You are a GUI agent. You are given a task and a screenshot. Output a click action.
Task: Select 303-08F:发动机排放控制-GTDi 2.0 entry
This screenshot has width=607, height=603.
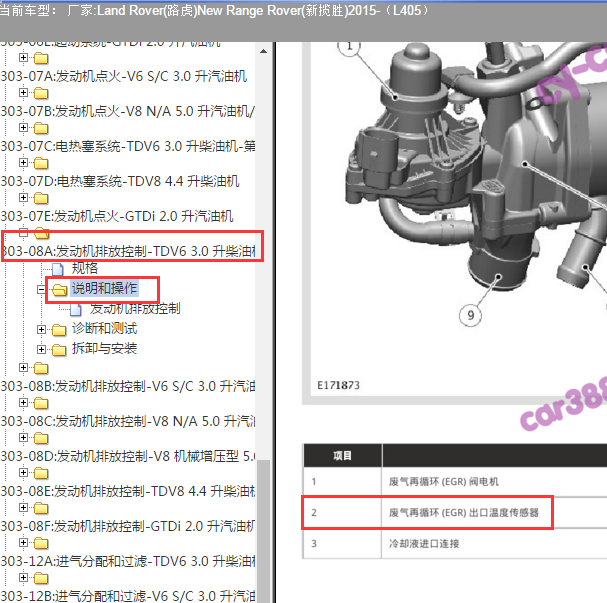[127, 526]
